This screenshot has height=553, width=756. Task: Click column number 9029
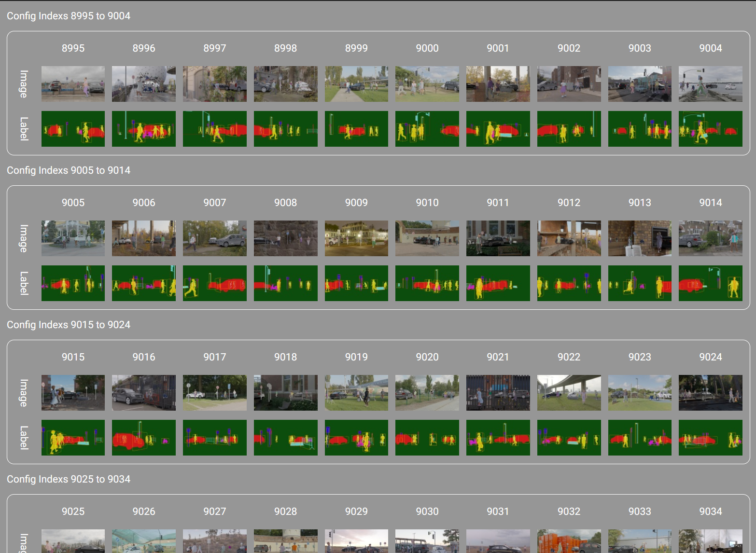click(x=356, y=512)
